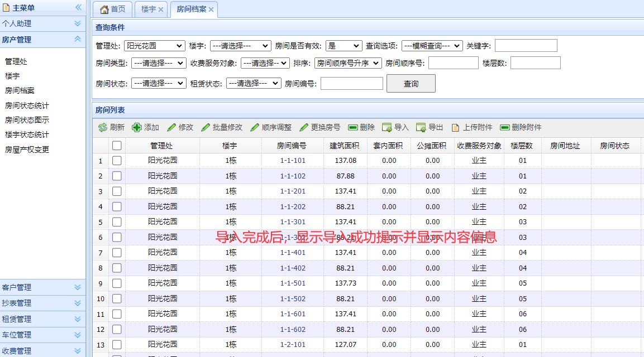Click the 上传附件 upload attachment icon
The image size is (644, 357).
[456, 128]
